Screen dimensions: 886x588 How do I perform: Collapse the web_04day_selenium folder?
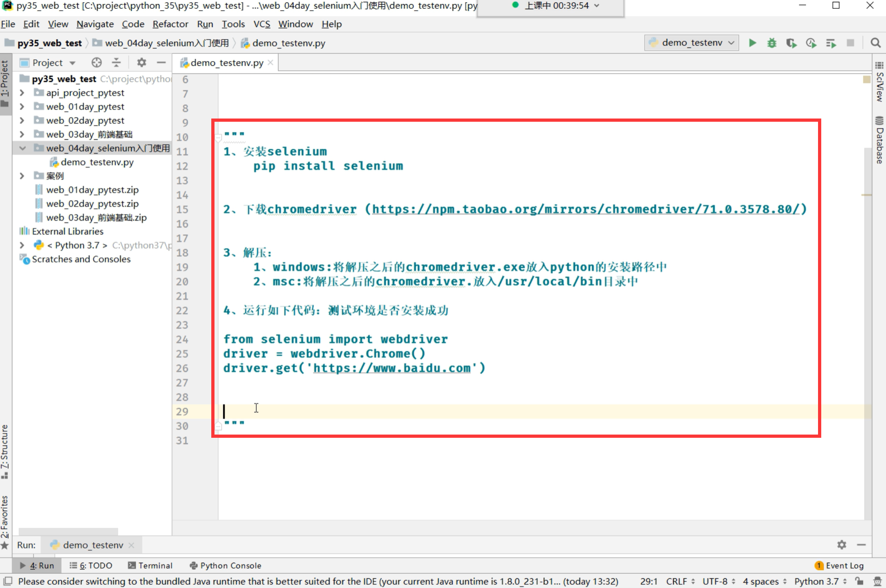22,148
